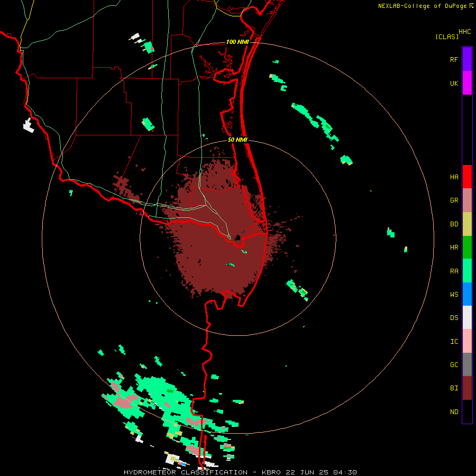The image size is (476, 476).
Task: Click the 04:30 timestamp
Action: coord(345,472)
